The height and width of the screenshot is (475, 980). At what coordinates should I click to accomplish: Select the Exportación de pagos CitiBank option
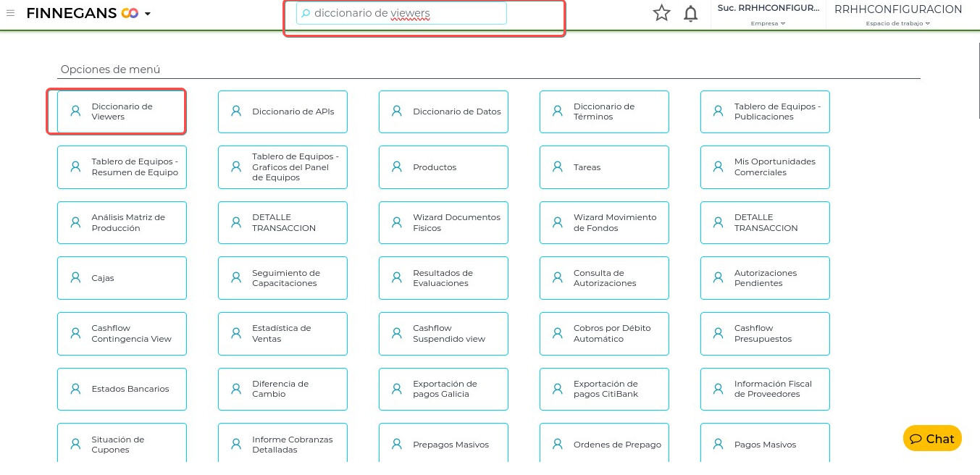click(604, 389)
